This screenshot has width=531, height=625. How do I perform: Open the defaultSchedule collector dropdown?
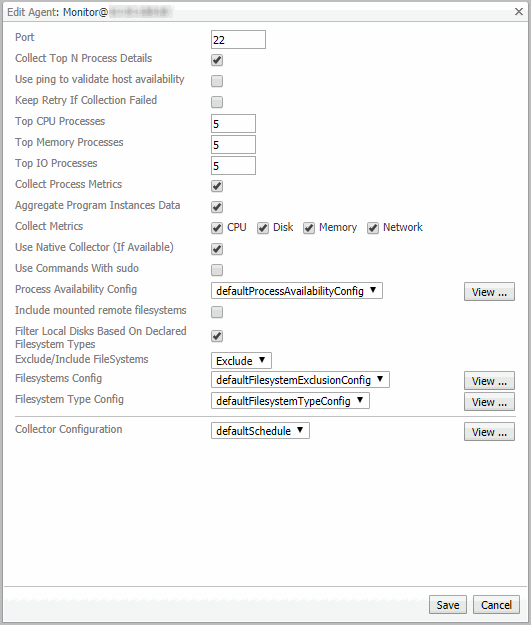tap(260, 430)
